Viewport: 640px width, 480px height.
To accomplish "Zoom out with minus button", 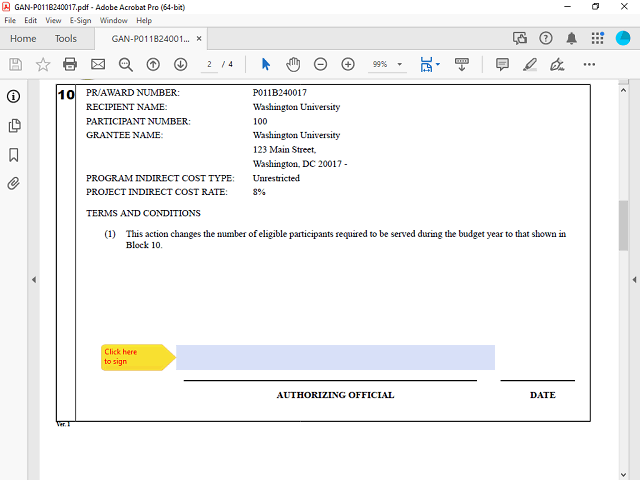I will [x=320, y=64].
